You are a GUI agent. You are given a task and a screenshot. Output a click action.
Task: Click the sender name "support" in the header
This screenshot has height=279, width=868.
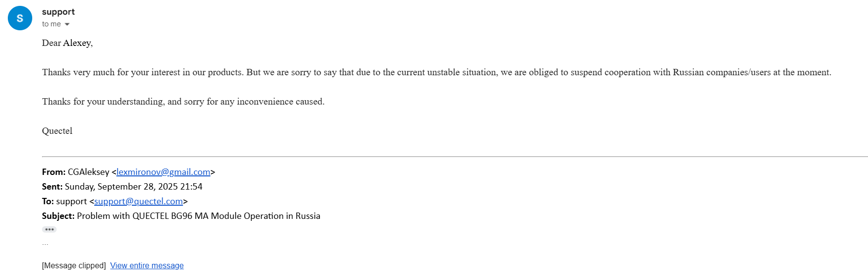pos(58,12)
